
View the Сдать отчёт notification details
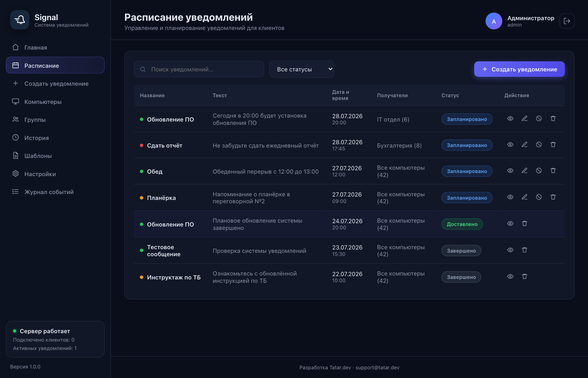tap(510, 144)
